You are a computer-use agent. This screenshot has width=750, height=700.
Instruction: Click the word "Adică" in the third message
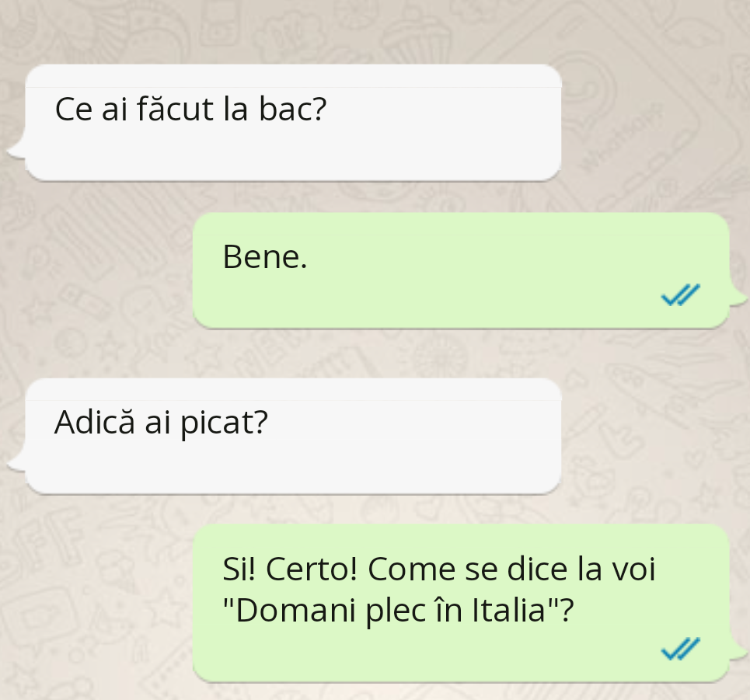[95, 422]
